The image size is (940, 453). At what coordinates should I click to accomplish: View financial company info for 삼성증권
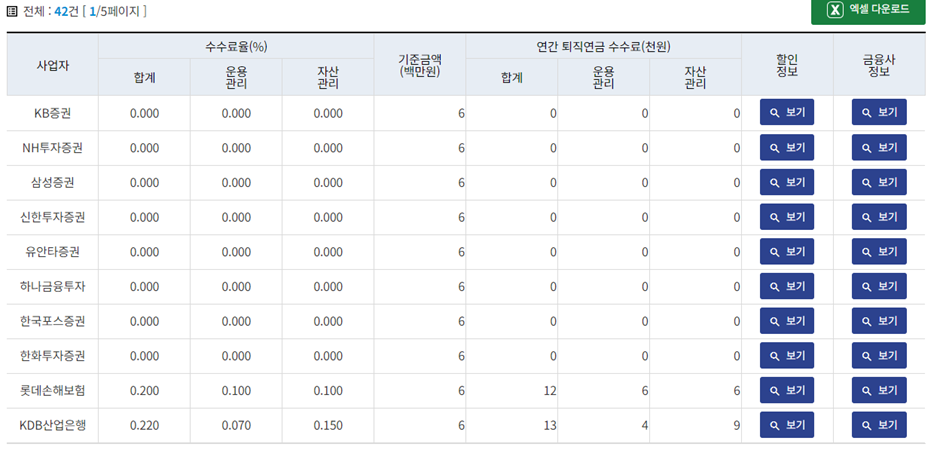point(879,182)
